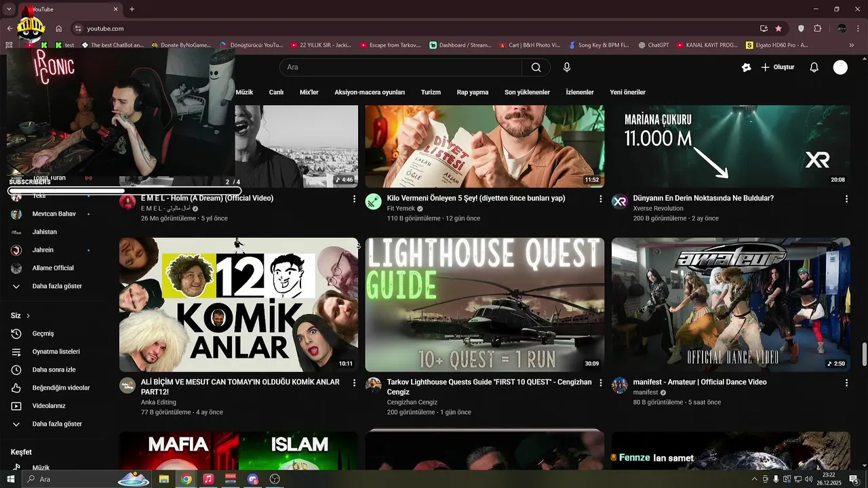Image resolution: width=868 pixels, height=488 pixels.
Task: Open Anka Editing channel avatar
Action: tap(127, 386)
